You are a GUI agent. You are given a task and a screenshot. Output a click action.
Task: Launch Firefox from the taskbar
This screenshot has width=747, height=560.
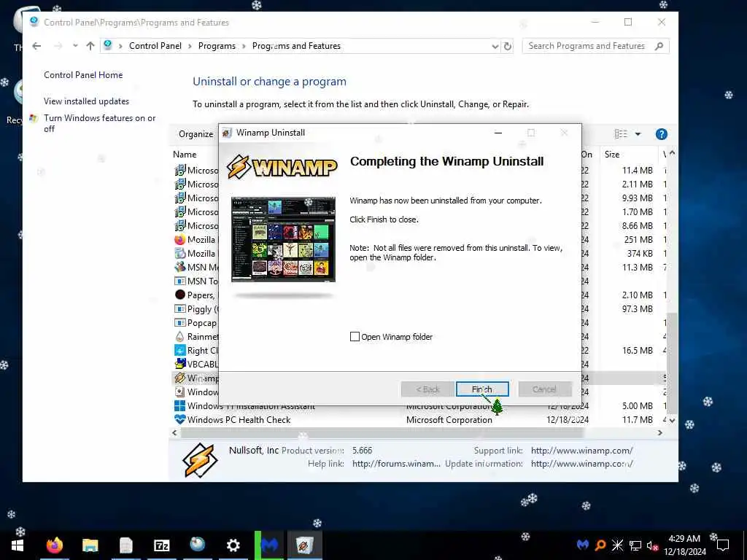pyautogui.click(x=54, y=545)
